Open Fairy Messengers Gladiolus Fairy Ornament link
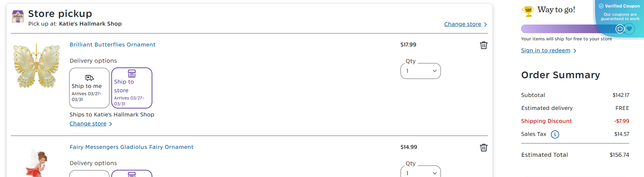644x177 pixels. tap(131, 147)
